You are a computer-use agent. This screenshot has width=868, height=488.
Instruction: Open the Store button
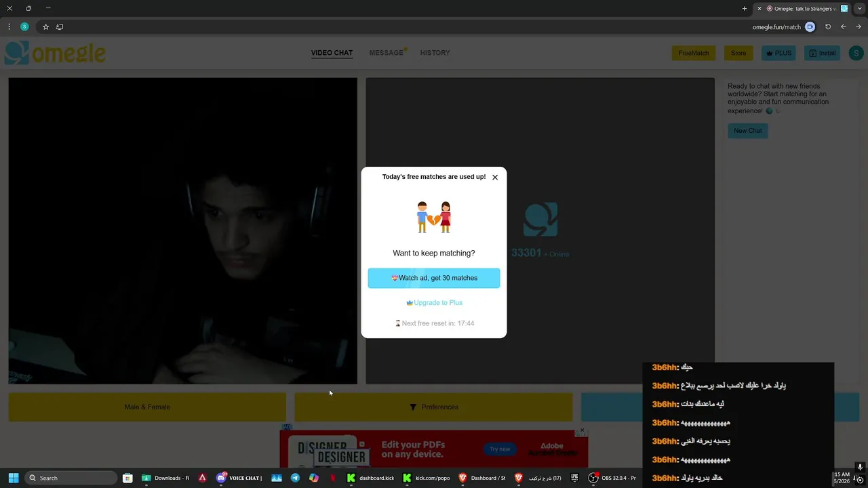pyautogui.click(x=738, y=53)
